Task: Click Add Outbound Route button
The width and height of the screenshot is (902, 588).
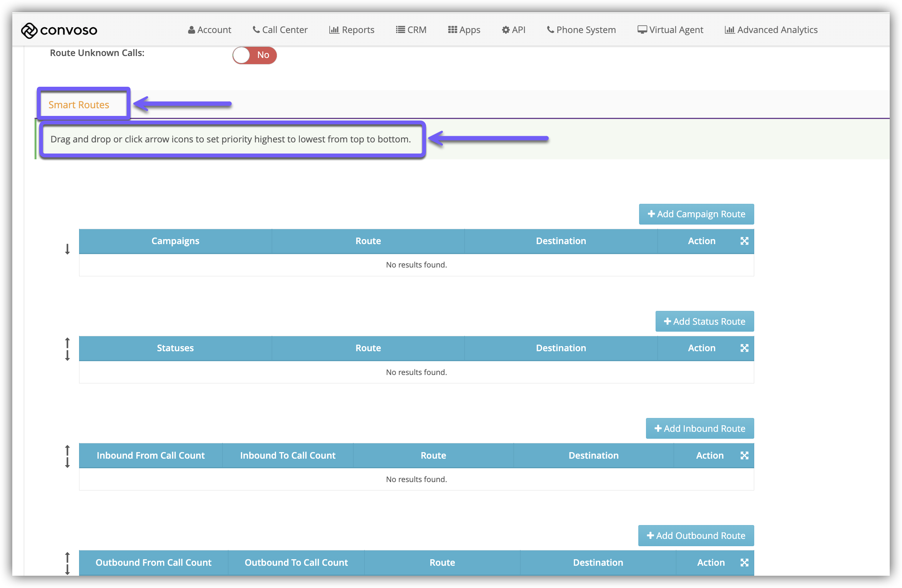Action: tap(696, 536)
